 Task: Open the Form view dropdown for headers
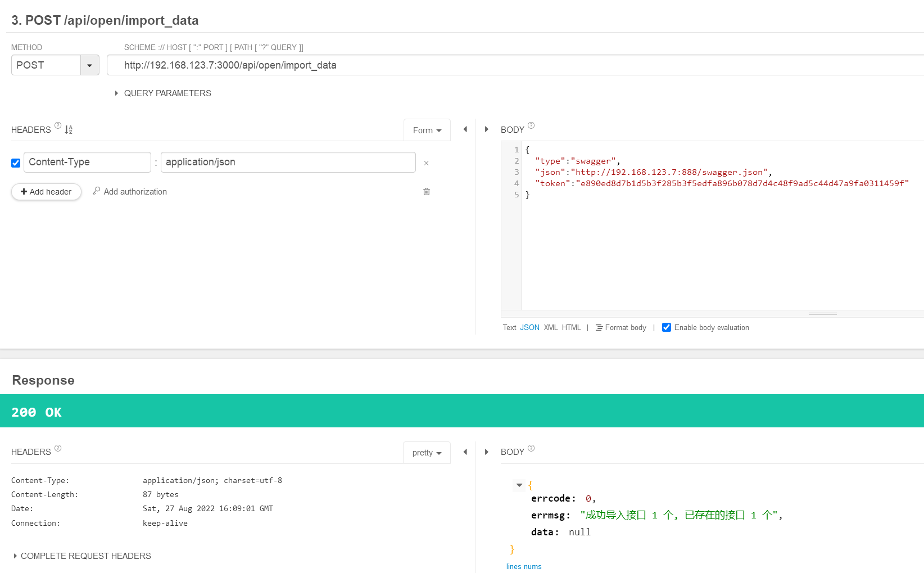pos(427,130)
